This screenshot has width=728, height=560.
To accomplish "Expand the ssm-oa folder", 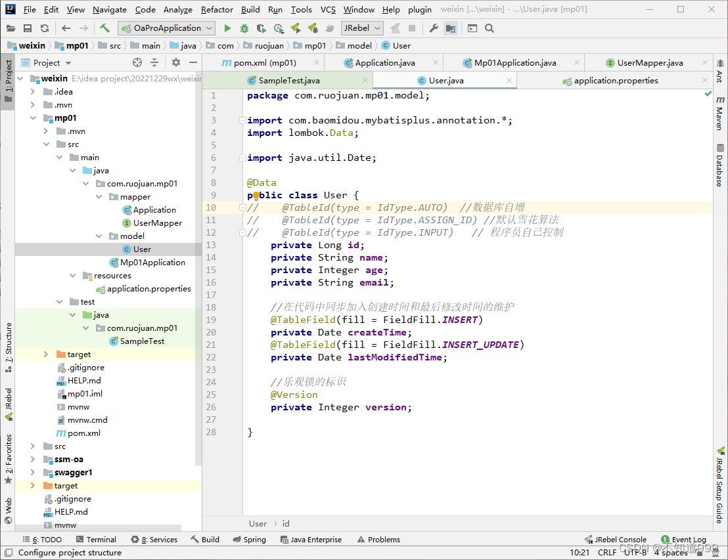I will (32, 460).
